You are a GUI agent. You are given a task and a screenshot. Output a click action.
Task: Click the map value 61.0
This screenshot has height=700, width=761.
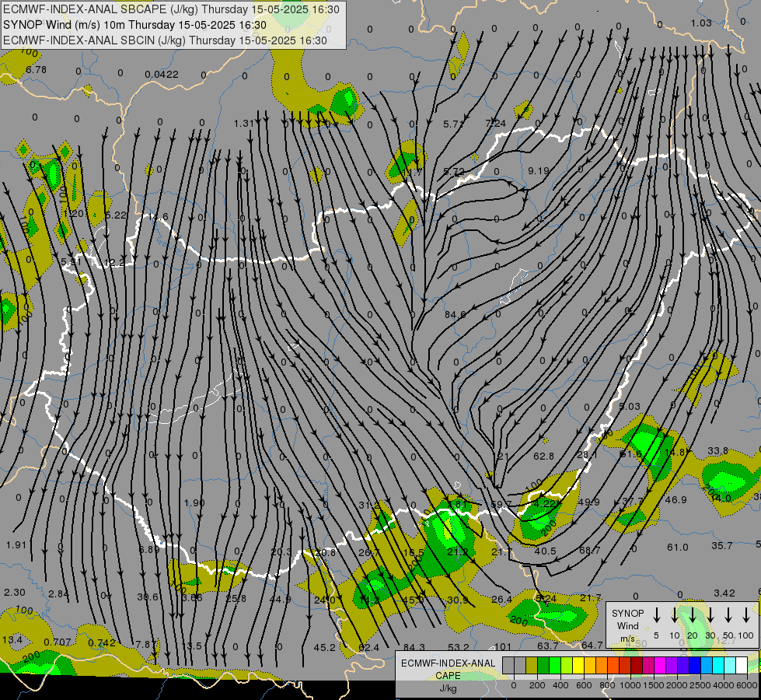point(678,548)
